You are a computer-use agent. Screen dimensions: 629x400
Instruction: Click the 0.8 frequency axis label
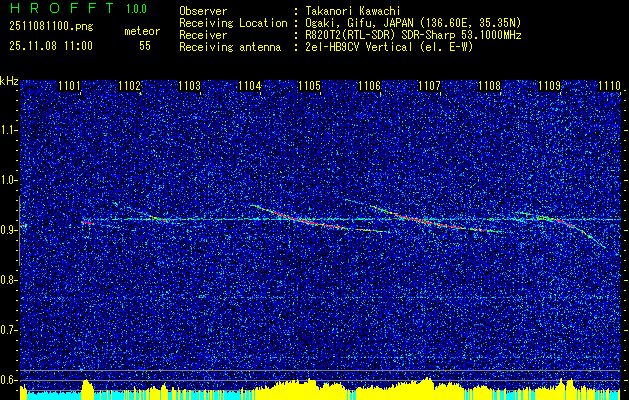pos(9,279)
